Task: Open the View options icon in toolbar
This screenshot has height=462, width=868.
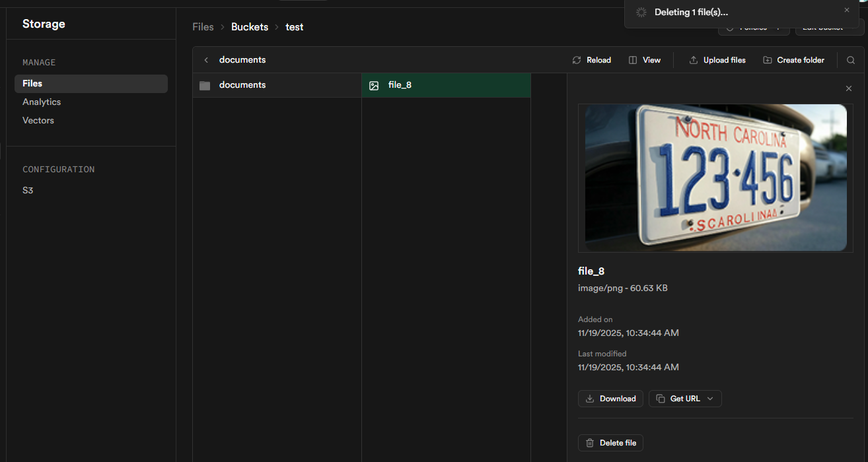Action: pos(633,59)
